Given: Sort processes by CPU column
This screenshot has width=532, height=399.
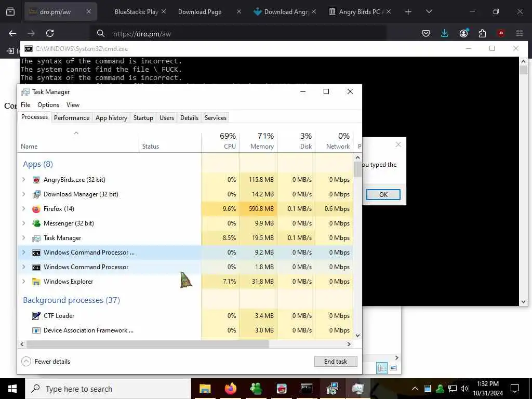Looking at the screenshot, I should [220, 141].
